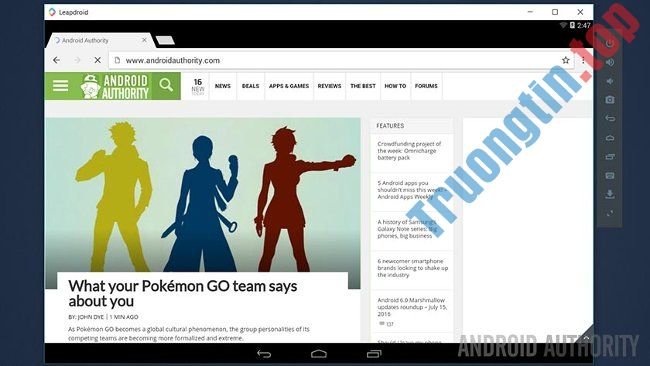Select the Android Authority tab
This screenshot has width=650, height=366.
[x=100, y=40]
